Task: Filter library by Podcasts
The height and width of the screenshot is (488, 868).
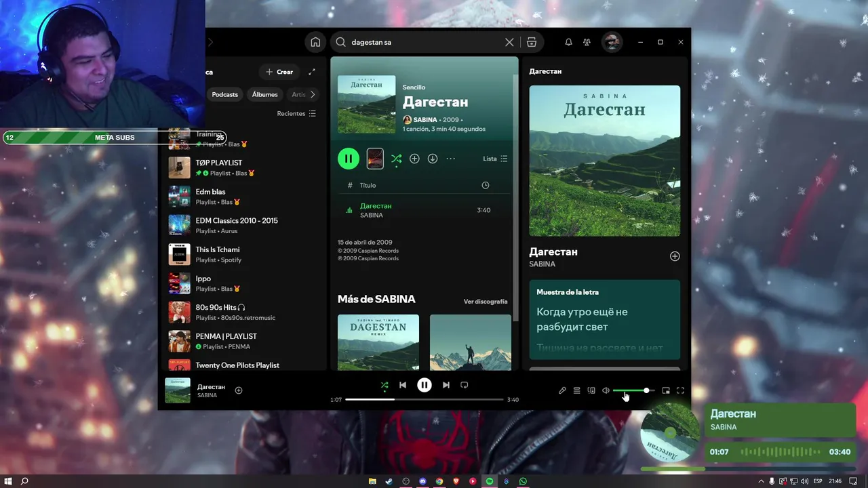Action: click(224, 94)
